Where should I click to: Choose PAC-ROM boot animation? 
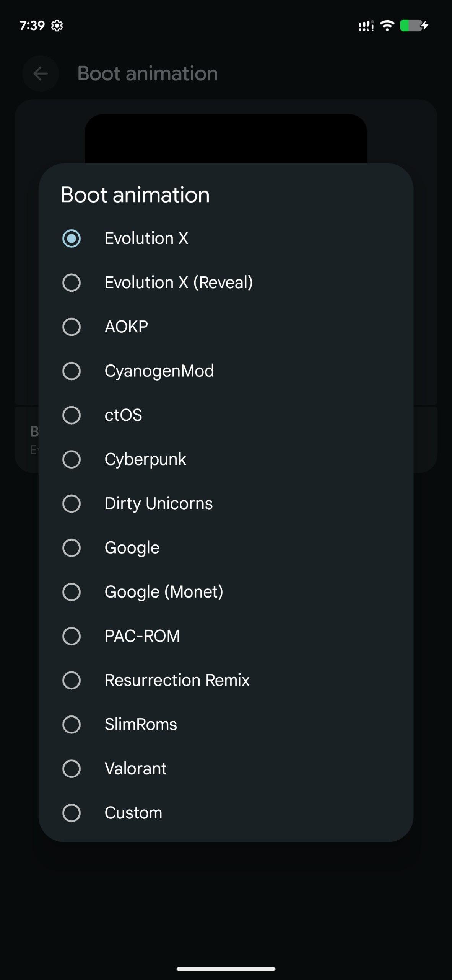click(72, 636)
